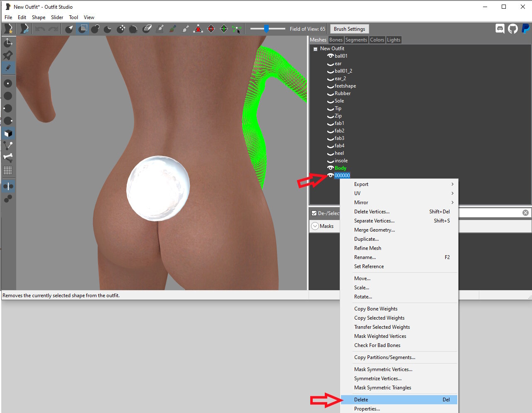This screenshot has width=532, height=413.
Task: Choose Set Reference in context menu
Action: pos(399,266)
